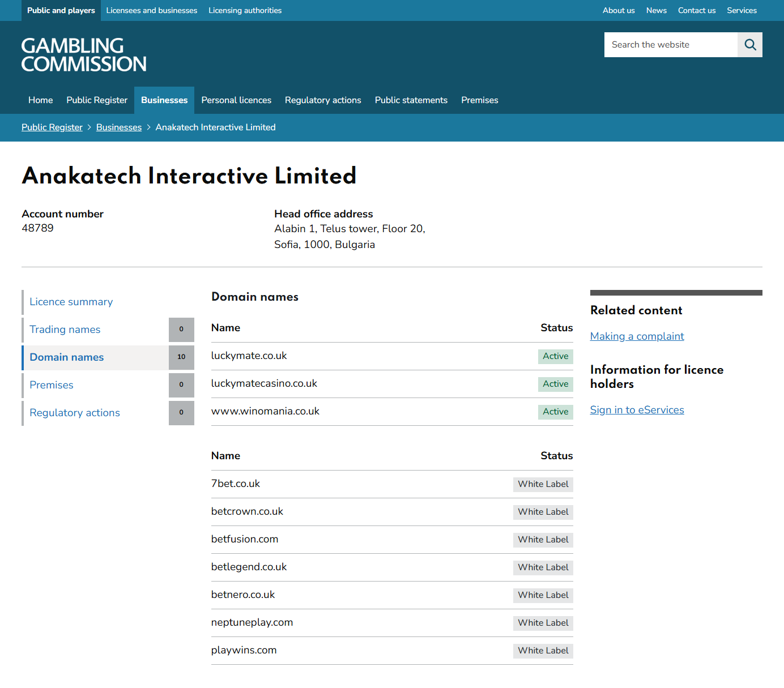The image size is (784, 688).
Task: Open Premises in top navigation
Action: pos(480,100)
